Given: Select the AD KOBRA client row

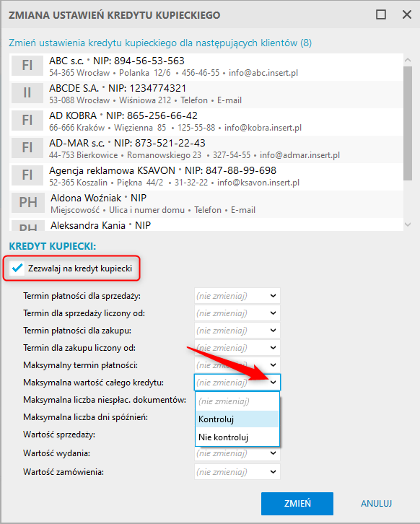Looking at the screenshot, I should click(206, 122).
